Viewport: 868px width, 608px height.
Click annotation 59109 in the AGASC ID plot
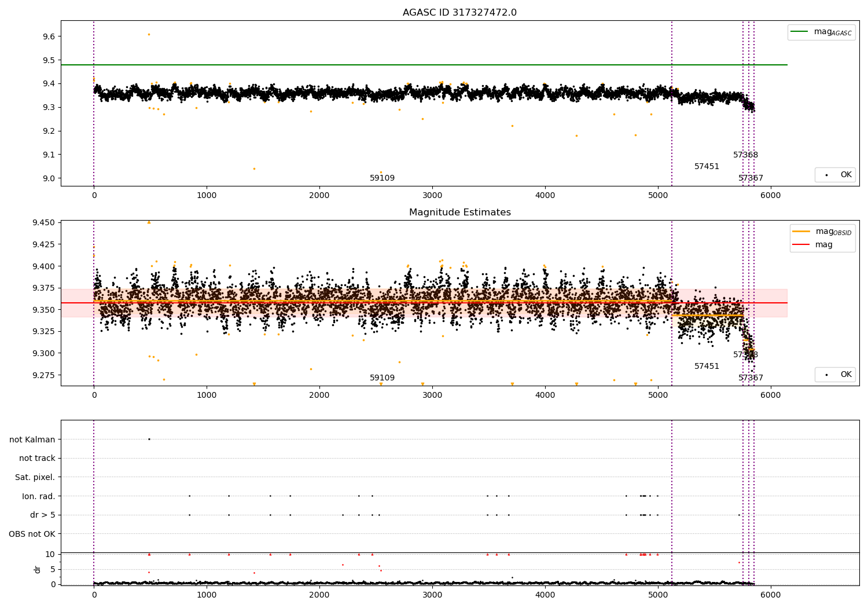(x=382, y=178)
